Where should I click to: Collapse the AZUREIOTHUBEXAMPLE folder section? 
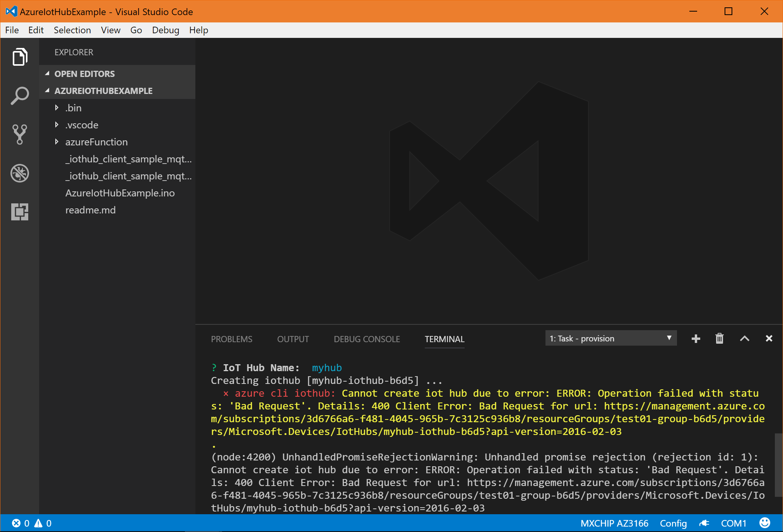coord(117,90)
